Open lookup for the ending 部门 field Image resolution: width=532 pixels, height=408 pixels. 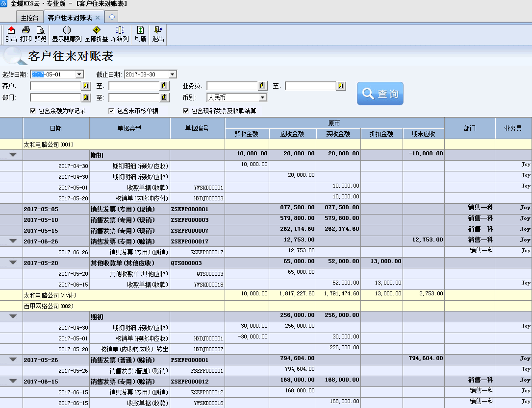tap(164, 97)
